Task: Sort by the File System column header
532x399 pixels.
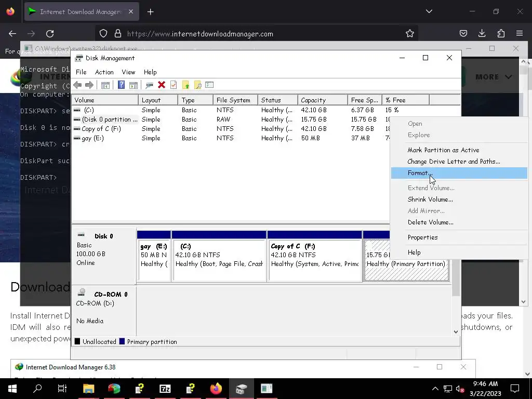Action: click(235, 100)
